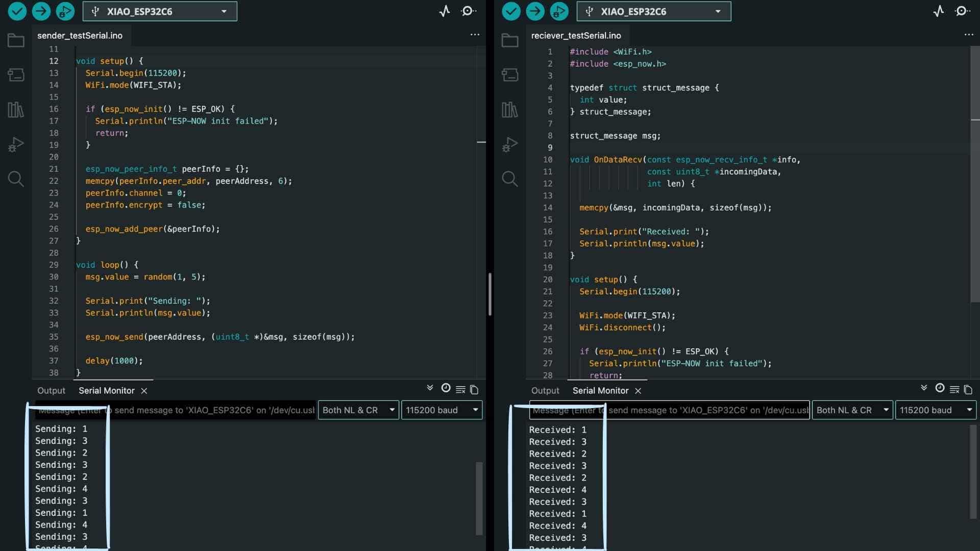Open Library Manager in right sidebar
This screenshot has height=551, width=980.
(x=509, y=110)
